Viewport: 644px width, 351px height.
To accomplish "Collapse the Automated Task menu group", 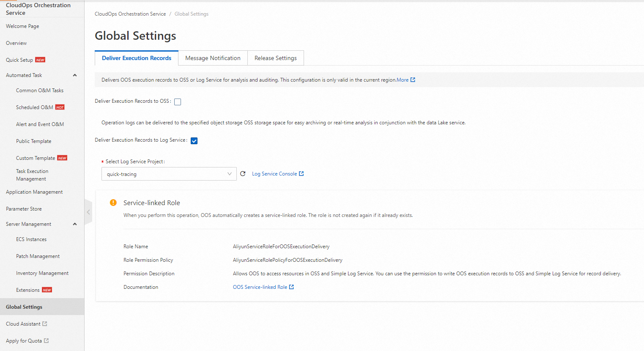I will (x=75, y=75).
